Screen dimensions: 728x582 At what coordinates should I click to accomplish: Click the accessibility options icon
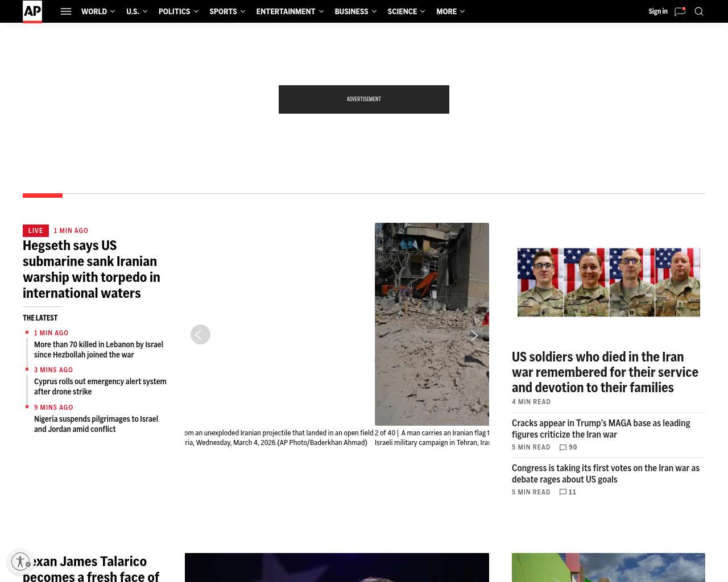pyautogui.click(x=20, y=562)
